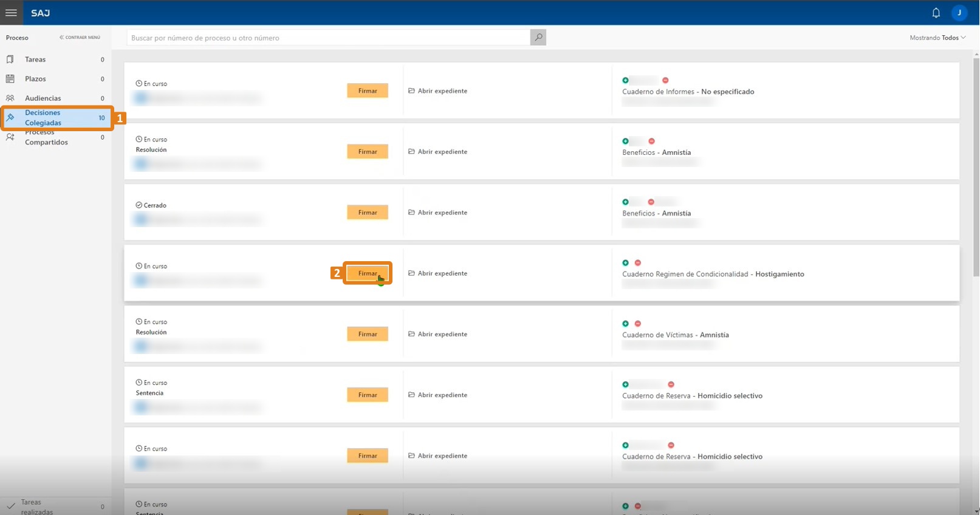Screen dimensions: 980x515
Task: Click green plus on Cuaderno de Víctimas row
Action: [x=625, y=324]
